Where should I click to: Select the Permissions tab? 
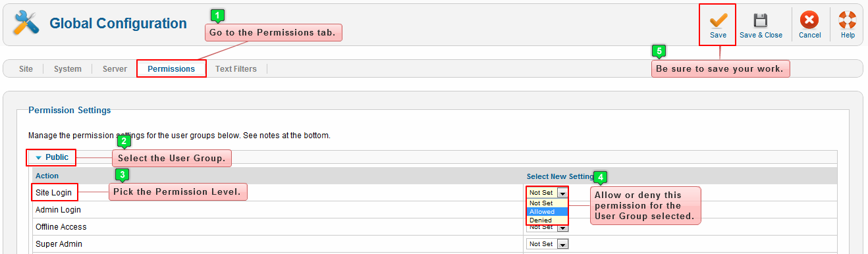pos(171,68)
